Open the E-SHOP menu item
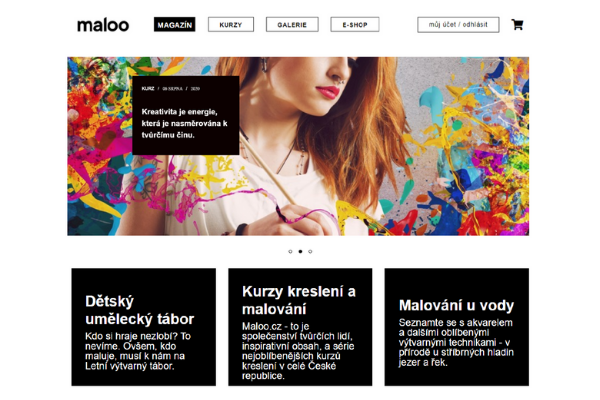Screen dimensions: 600x400 click(x=355, y=24)
